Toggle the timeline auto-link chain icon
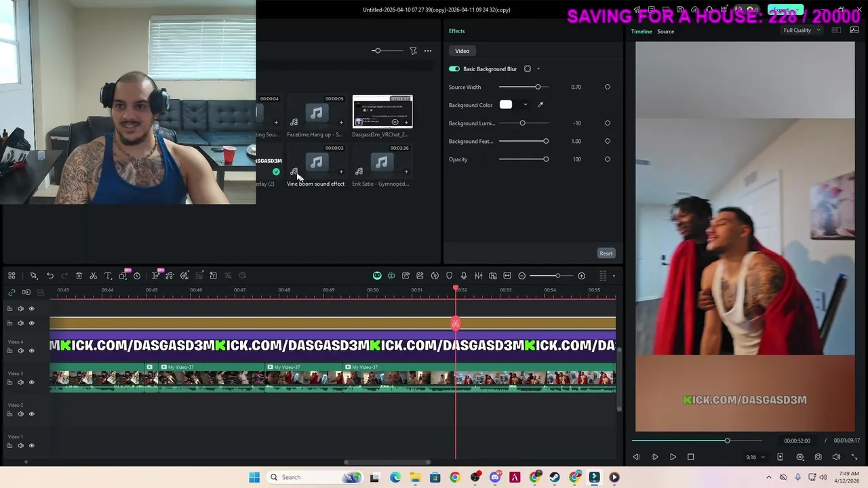Viewport: 868px width, 488px height. click(12, 292)
